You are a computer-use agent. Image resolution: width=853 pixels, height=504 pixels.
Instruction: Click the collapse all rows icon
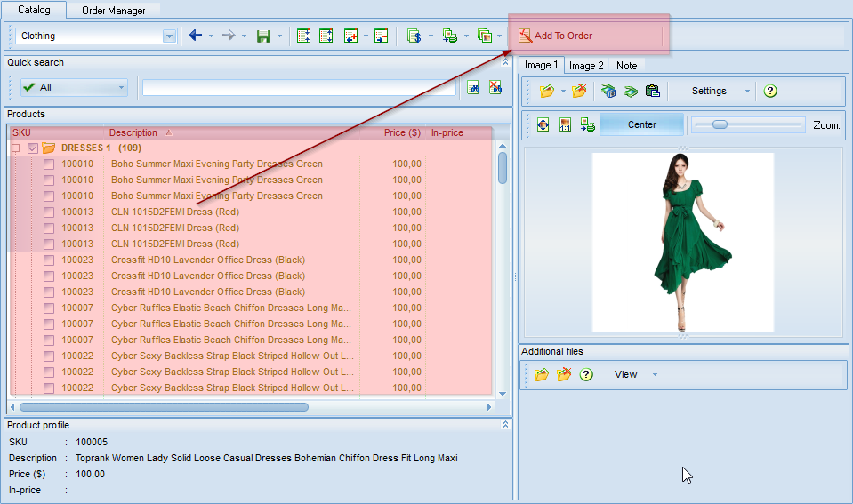coord(326,36)
